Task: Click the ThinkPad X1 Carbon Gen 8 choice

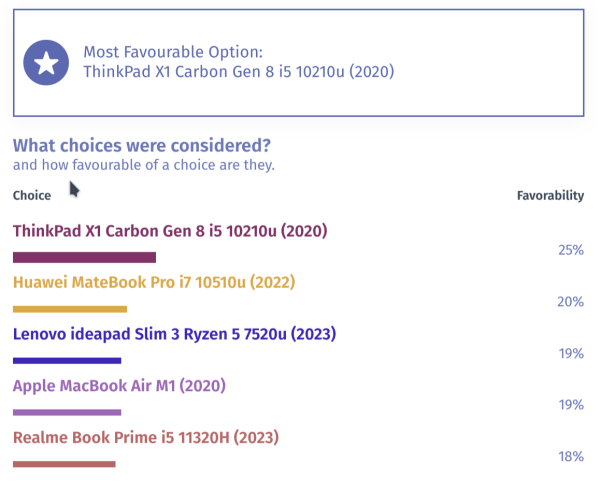Action: [x=170, y=231]
